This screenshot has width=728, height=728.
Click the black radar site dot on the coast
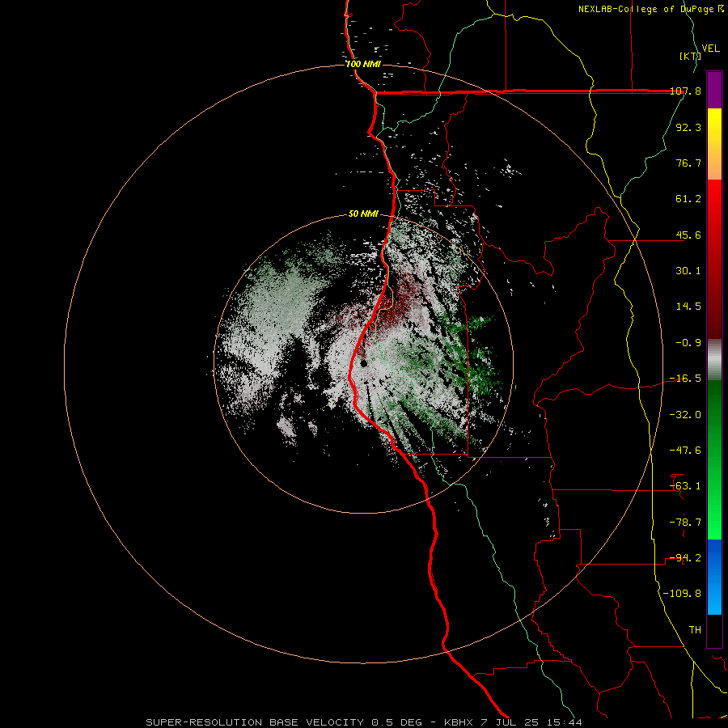coord(364,363)
